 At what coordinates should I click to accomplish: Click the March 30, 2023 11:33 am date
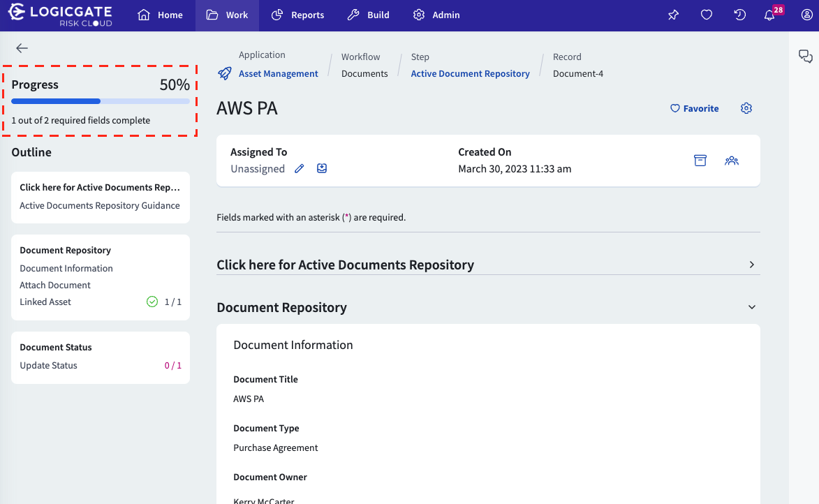pos(515,169)
